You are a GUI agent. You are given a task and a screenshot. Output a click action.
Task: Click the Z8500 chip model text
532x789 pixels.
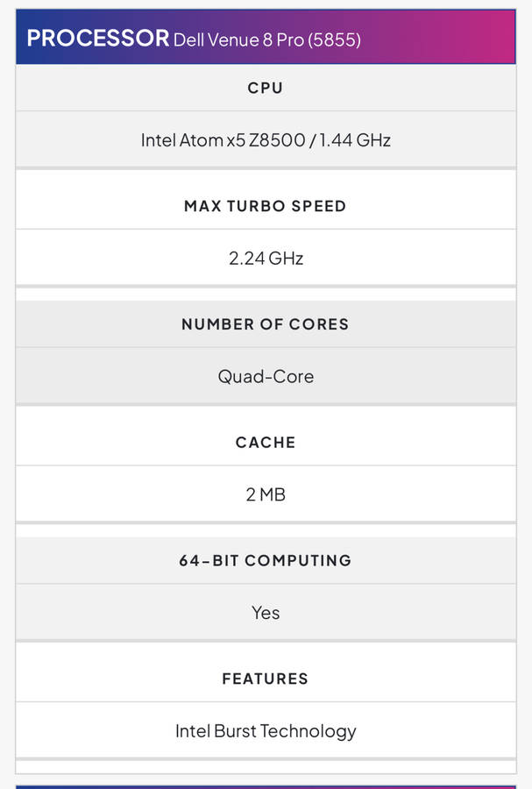tap(275, 139)
